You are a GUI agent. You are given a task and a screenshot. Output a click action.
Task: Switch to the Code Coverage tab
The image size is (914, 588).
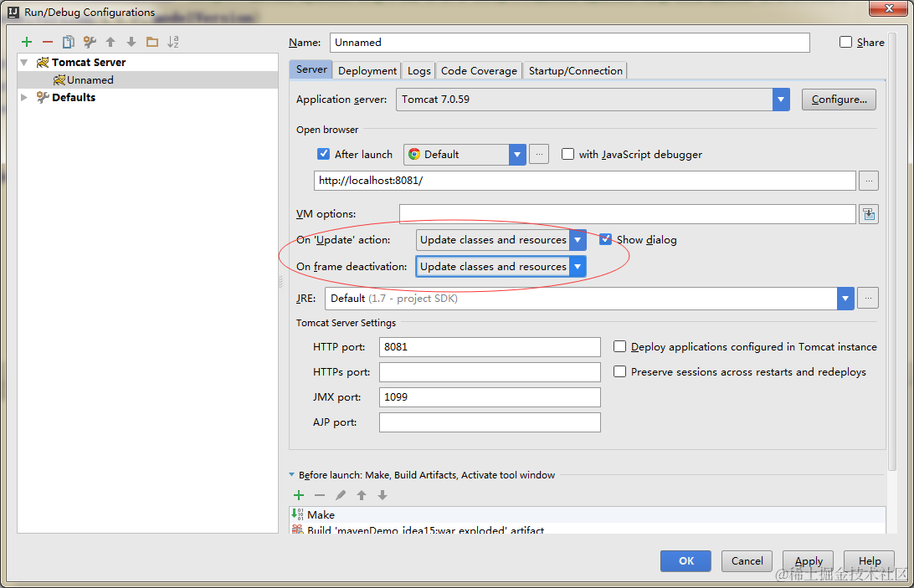pyautogui.click(x=479, y=70)
